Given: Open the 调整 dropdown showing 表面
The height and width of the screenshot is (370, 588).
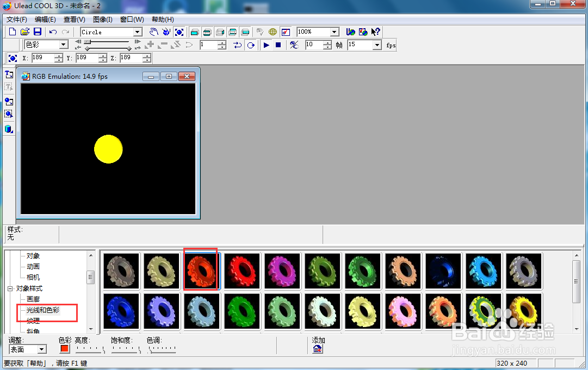Looking at the screenshot, I should click(42, 349).
